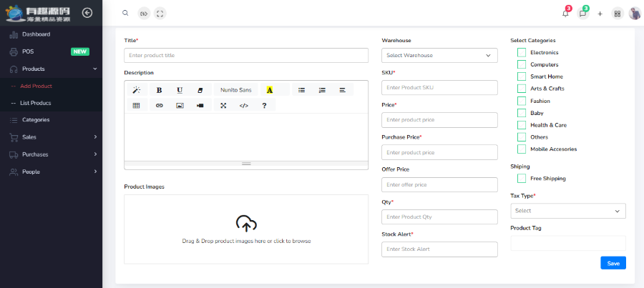Click the eraser remove-format icon
This screenshot has height=288, width=644.
coord(200,90)
